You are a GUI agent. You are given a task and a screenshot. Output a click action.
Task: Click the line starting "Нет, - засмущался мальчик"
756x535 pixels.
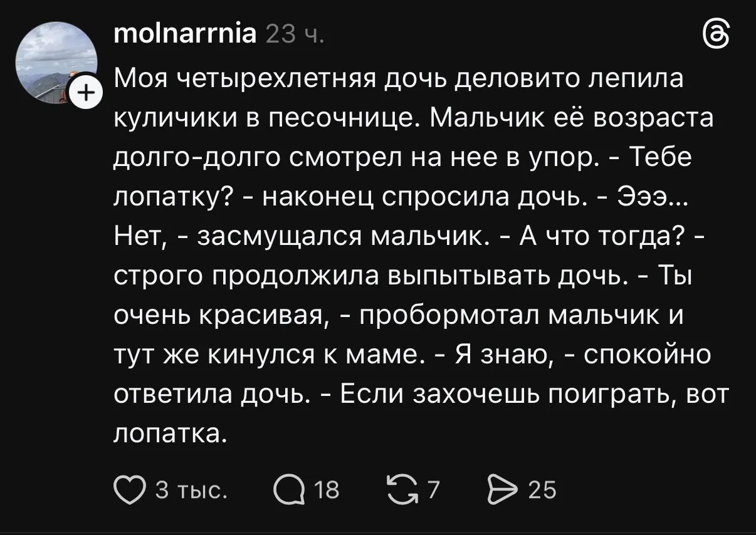pos(412,237)
